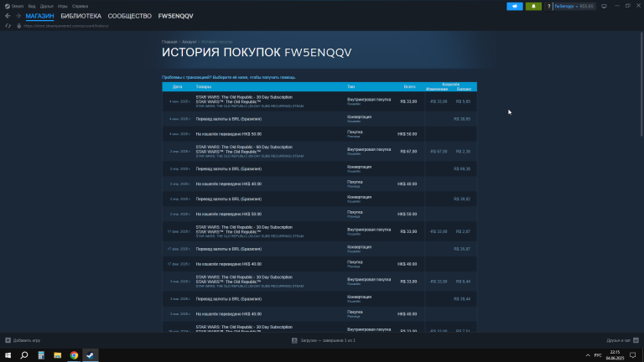Switch to the БИБЛИОТЕКА tab
644x362 pixels.
(x=80, y=16)
